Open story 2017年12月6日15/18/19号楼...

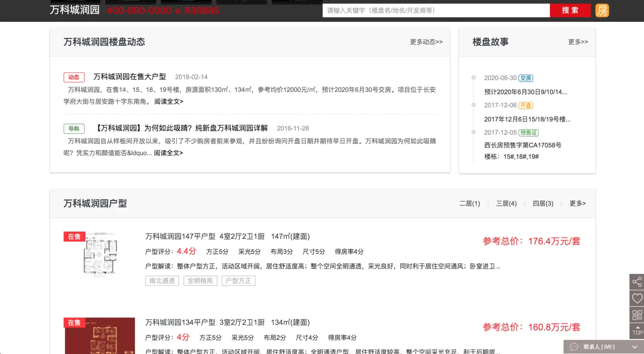527,119
